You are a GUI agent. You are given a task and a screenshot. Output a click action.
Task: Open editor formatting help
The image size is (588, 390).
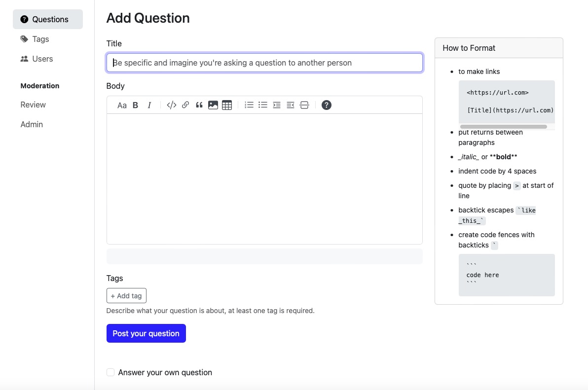327,105
